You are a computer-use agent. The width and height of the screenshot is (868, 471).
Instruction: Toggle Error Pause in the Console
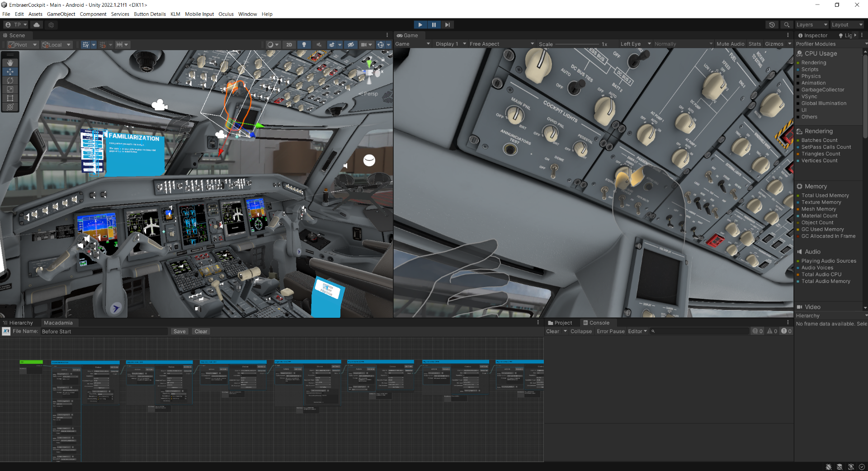click(x=610, y=331)
